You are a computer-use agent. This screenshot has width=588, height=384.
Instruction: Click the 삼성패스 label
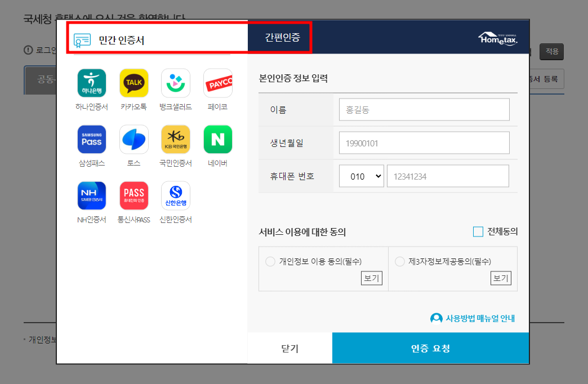tap(91, 163)
